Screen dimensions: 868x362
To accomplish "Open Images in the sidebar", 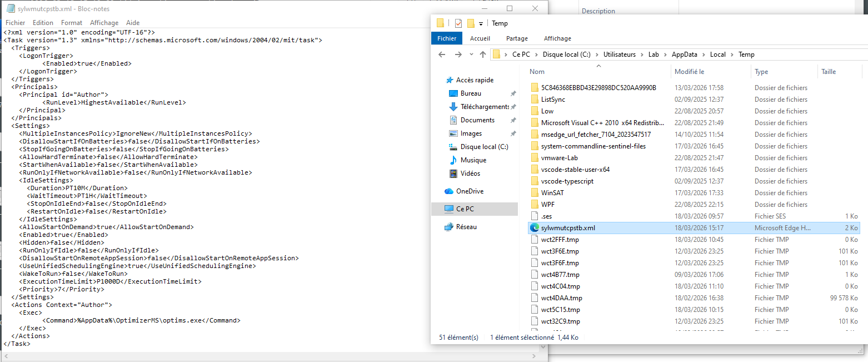I will click(471, 133).
